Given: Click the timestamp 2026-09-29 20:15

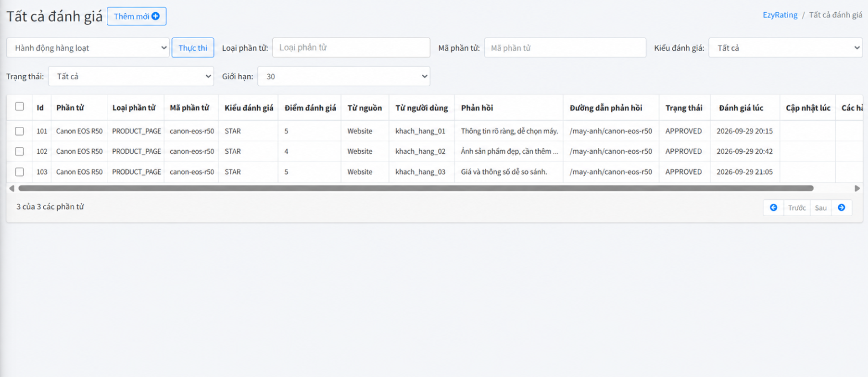Looking at the screenshot, I should pos(744,131).
